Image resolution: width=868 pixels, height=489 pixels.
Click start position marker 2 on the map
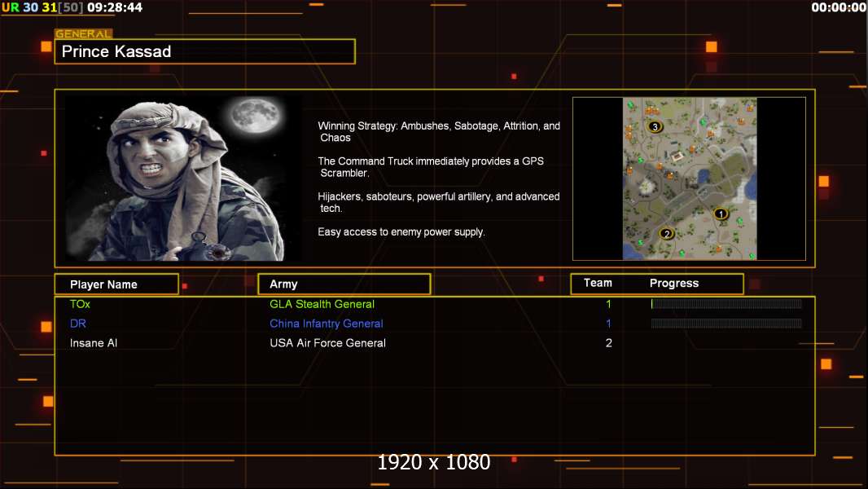[667, 234]
